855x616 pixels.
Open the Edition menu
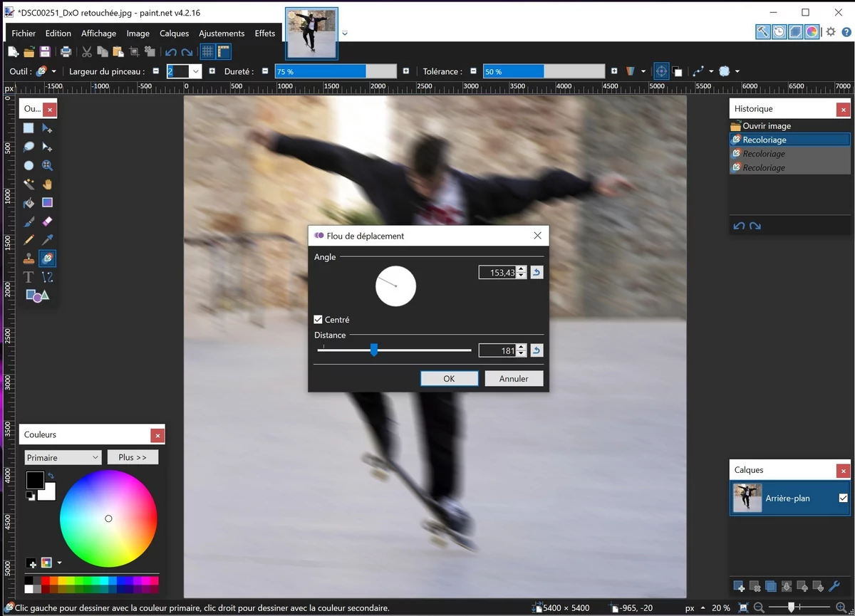point(58,33)
